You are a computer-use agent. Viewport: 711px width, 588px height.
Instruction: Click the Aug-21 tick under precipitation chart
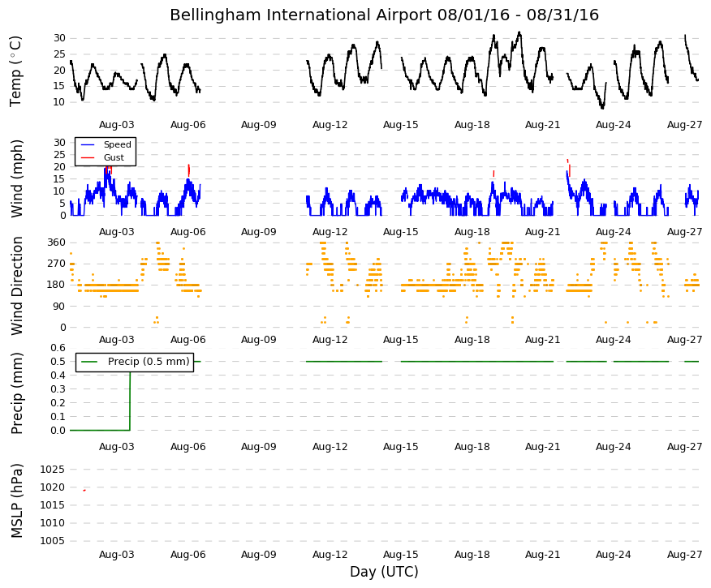click(x=543, y=447)
